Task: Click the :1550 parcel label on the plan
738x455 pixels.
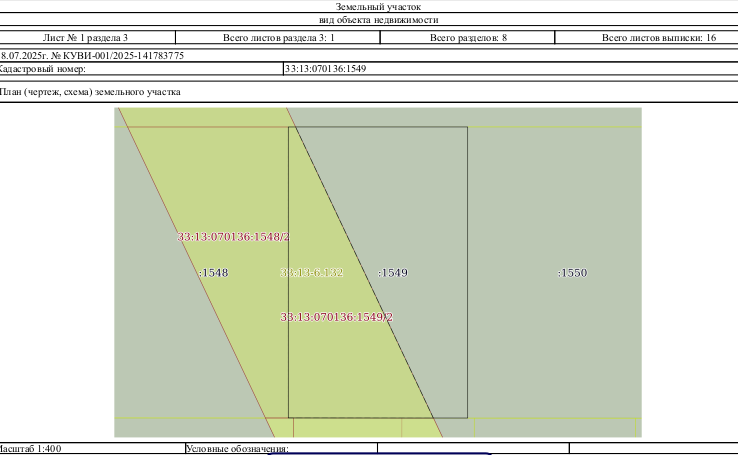Action: 572,273
